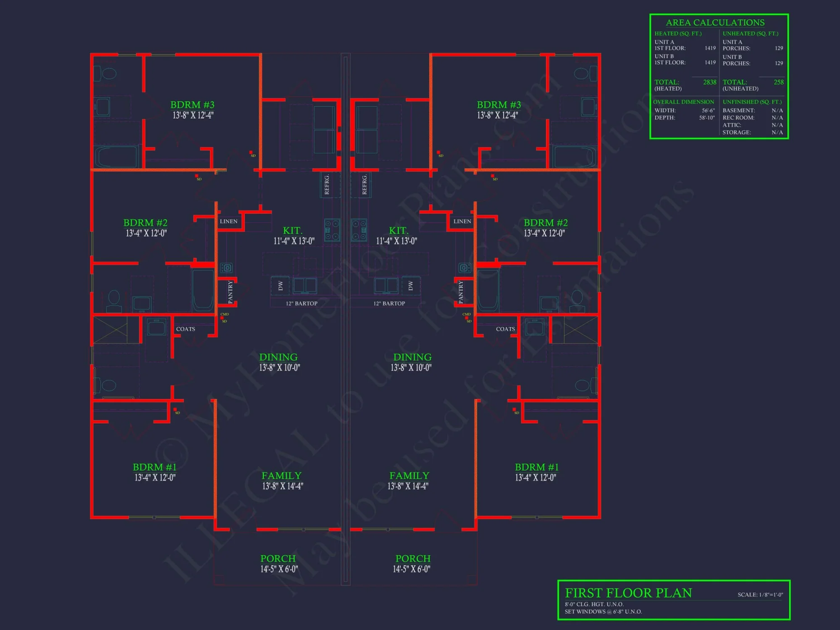The image size is (840, 630).
Task: Expand the LINEN closet in left unit
Action: (x=229, y=220)
